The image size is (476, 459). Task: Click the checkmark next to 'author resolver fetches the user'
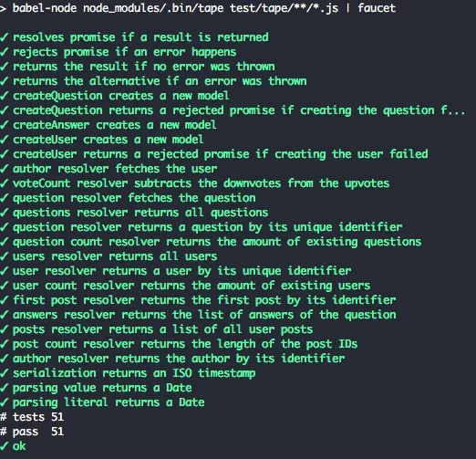point(5,169)
